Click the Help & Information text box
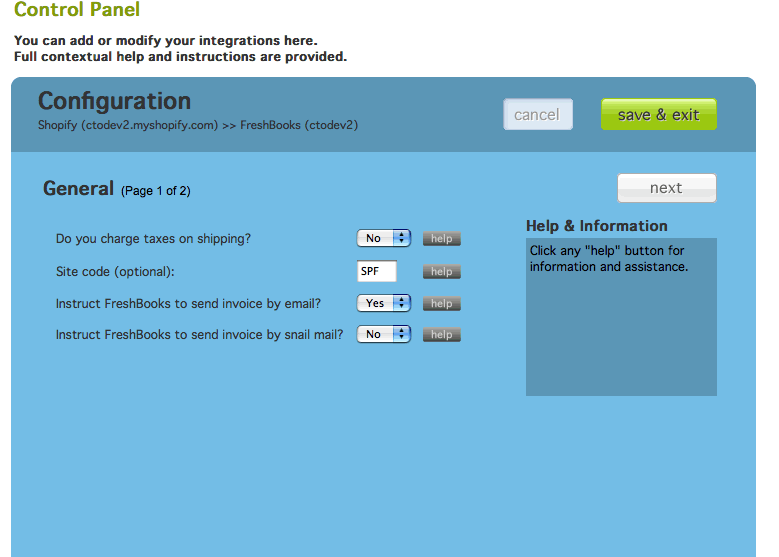This screenshot has width=779, height=557. pos(621,317)
